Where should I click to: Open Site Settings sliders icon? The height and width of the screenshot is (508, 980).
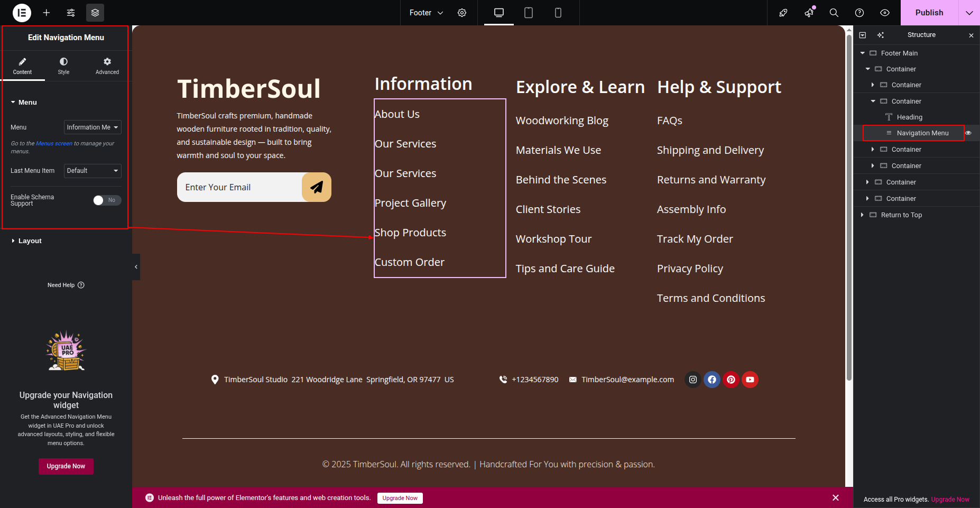71,13
